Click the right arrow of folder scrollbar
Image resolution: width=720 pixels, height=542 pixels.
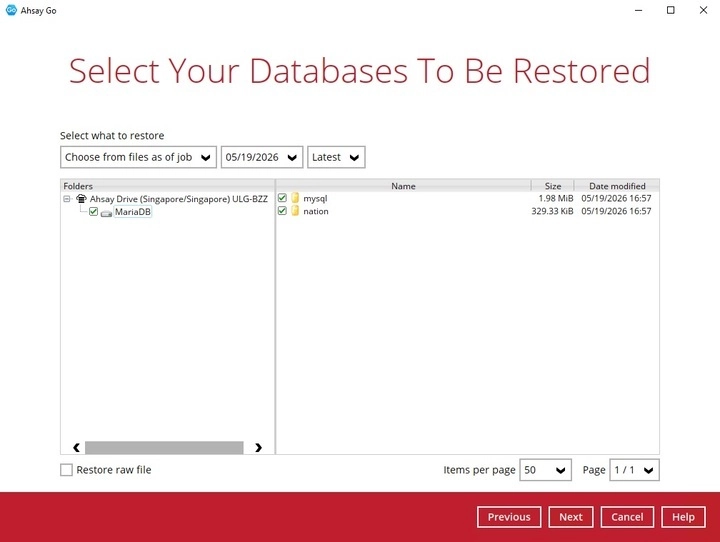(x=259, y=447)
